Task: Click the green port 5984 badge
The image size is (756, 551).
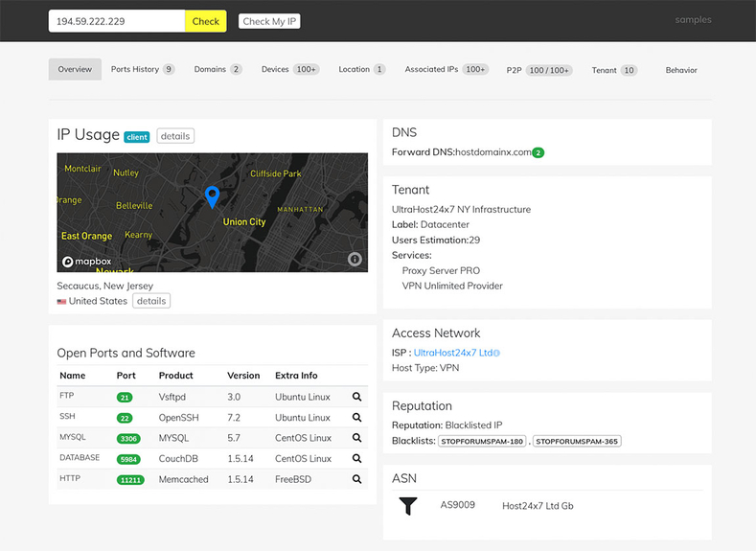Action: click(x=128, y=459)
